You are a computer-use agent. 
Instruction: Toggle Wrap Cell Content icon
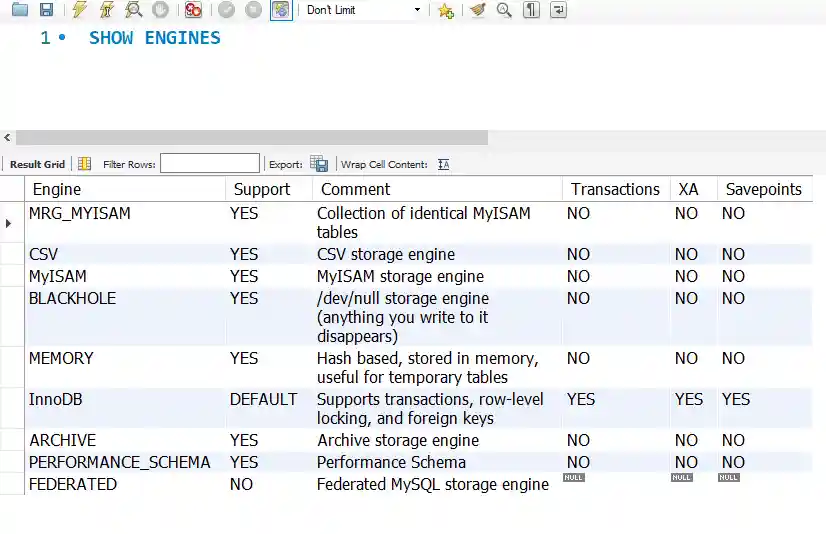[x=444, y=164]
